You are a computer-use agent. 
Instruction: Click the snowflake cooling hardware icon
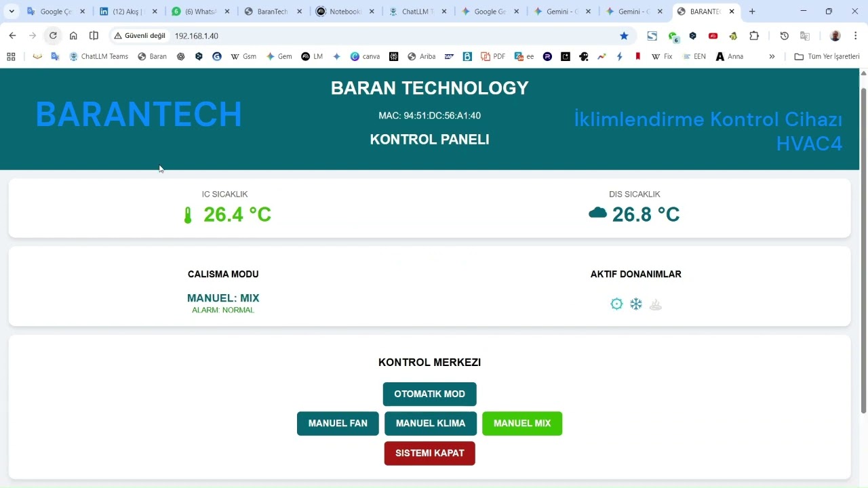(x=636, y=304)
